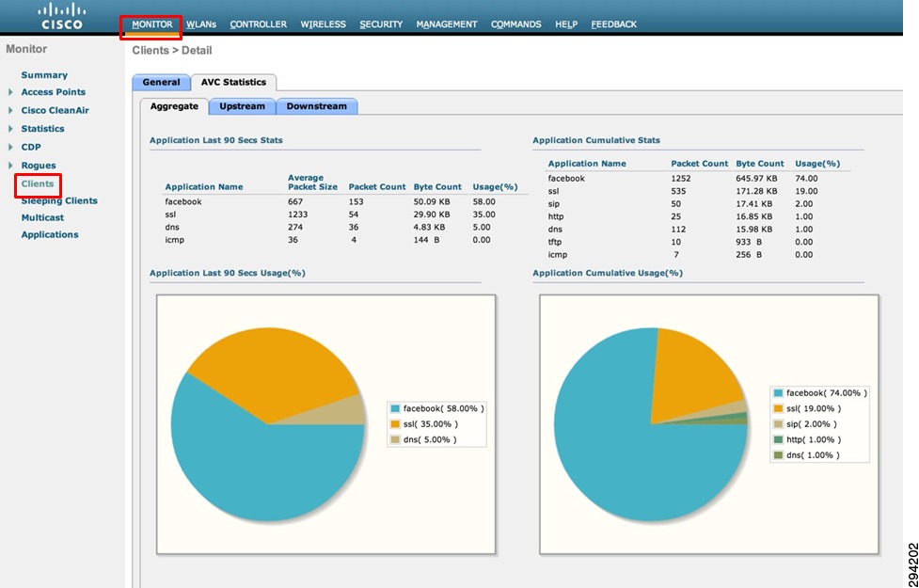This screenshot has height=588, width=919.
Task: Go to the CONTROLLER menu
Action: (258, 24)
